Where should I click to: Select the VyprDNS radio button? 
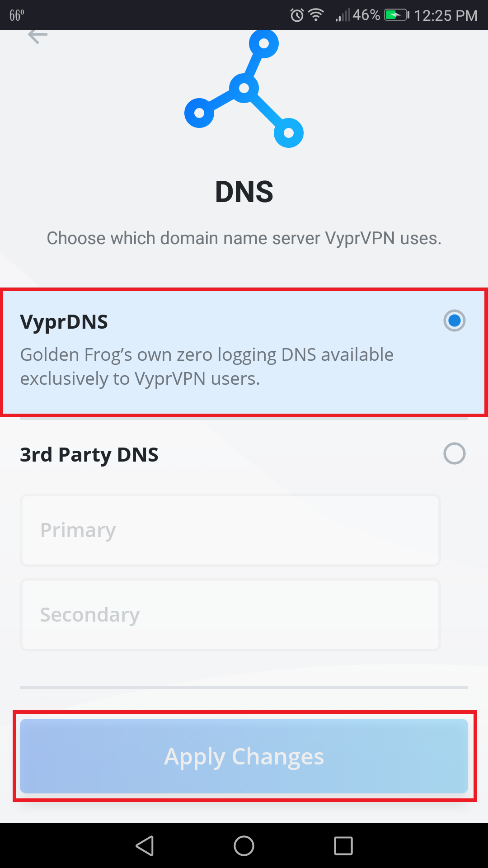click(x=455, y=321)
